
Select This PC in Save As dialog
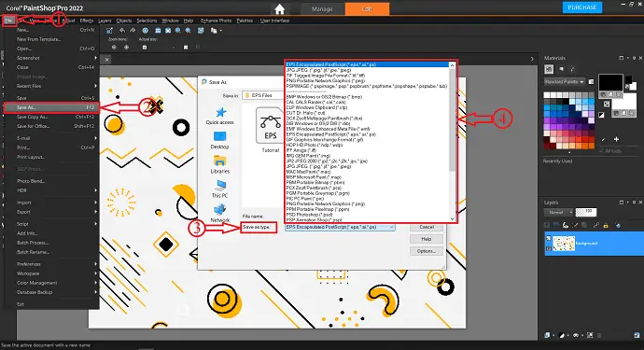click(x=219, y=189)
